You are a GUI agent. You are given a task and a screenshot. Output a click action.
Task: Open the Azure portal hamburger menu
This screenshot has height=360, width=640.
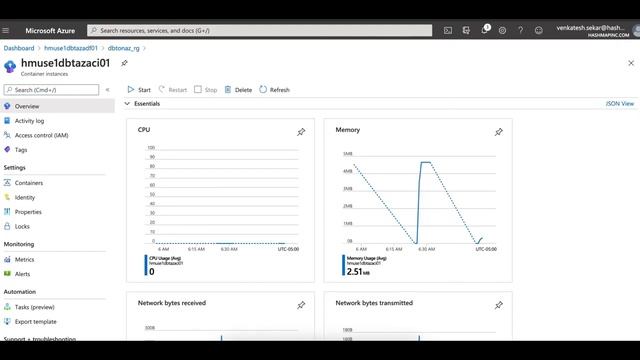click(6, 31)
